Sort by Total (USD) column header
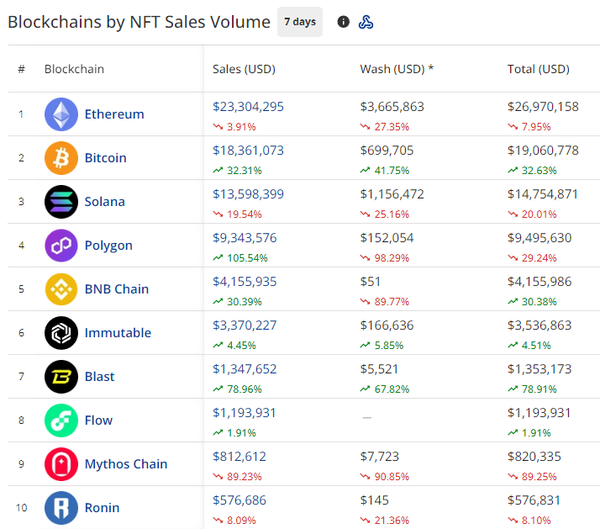 pos(538,69)
